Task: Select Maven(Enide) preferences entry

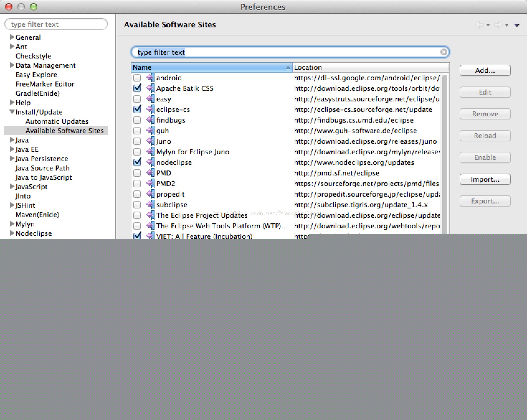Action: click(x=37, y=215)
